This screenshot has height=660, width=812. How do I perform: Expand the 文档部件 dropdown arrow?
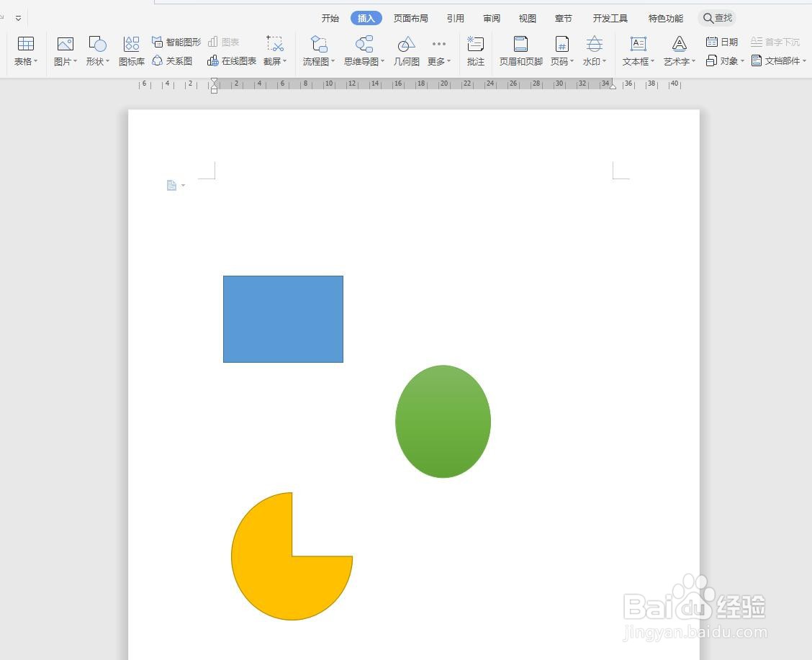tap(804, 61)
